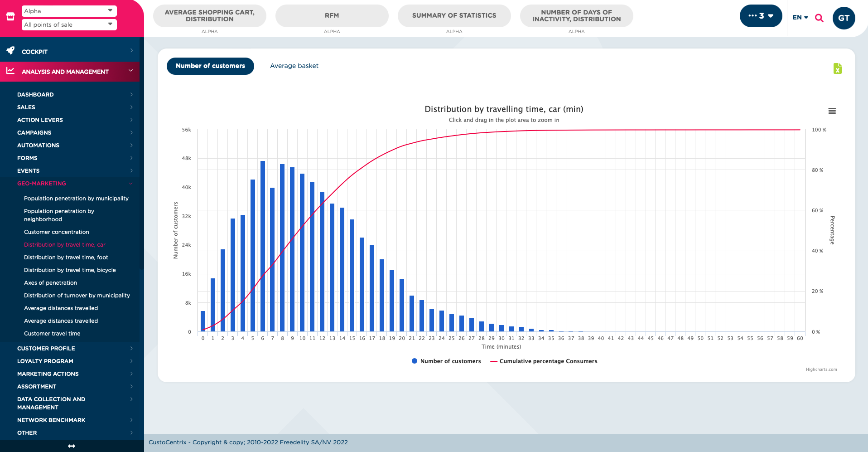The height and width of the screenshot is (452, 868).
Task: Open the chart context hamburger menu
Action: point(832,111)
